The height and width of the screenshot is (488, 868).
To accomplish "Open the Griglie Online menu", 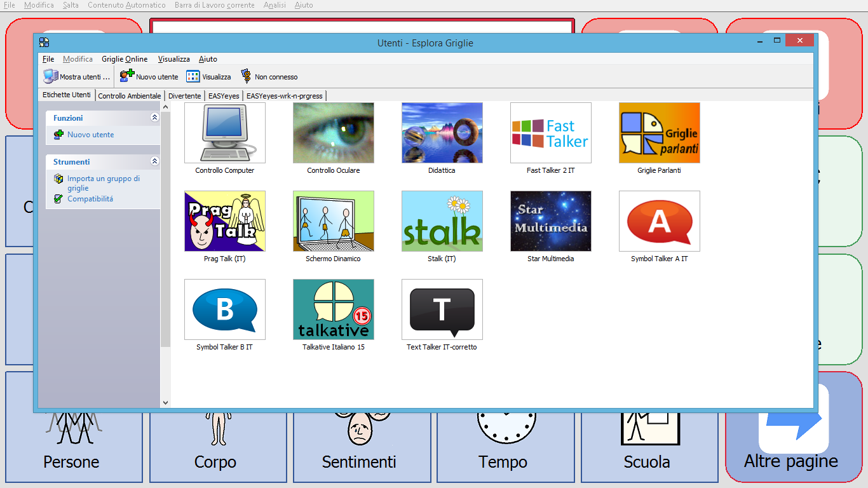I will [125, 59].
